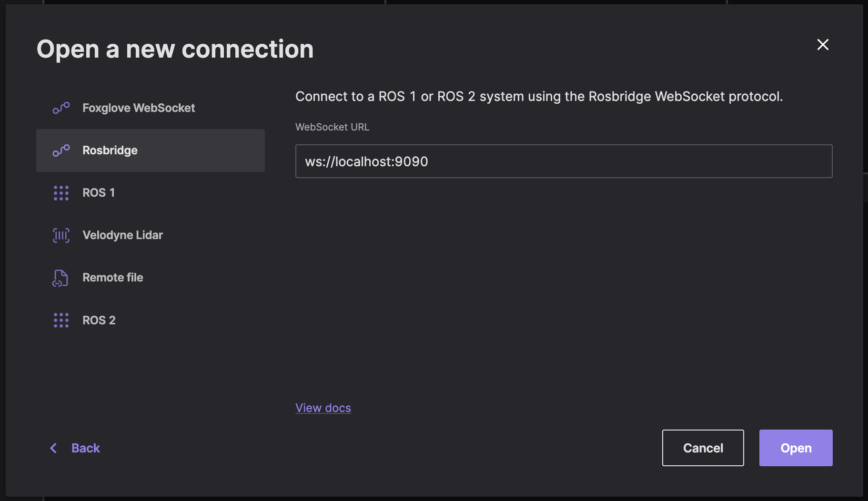Select the Rosbridge label in sidebar
This screenshot has height=501, width=868.
(x=110, y=150)
